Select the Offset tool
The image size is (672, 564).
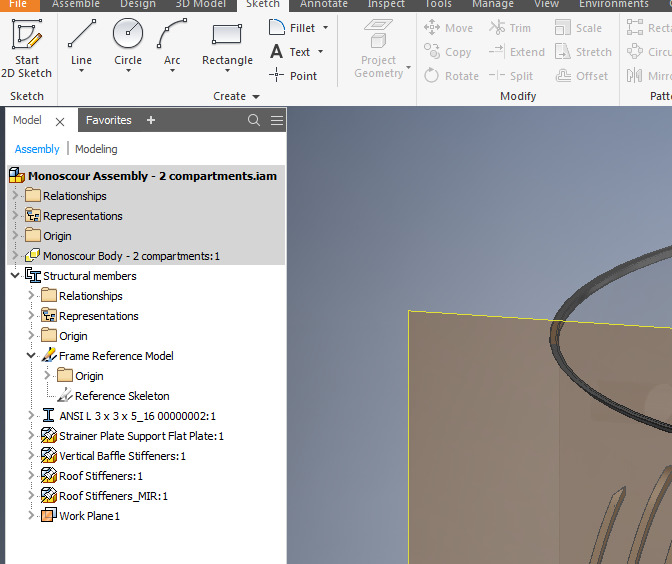tap(582, 76)
